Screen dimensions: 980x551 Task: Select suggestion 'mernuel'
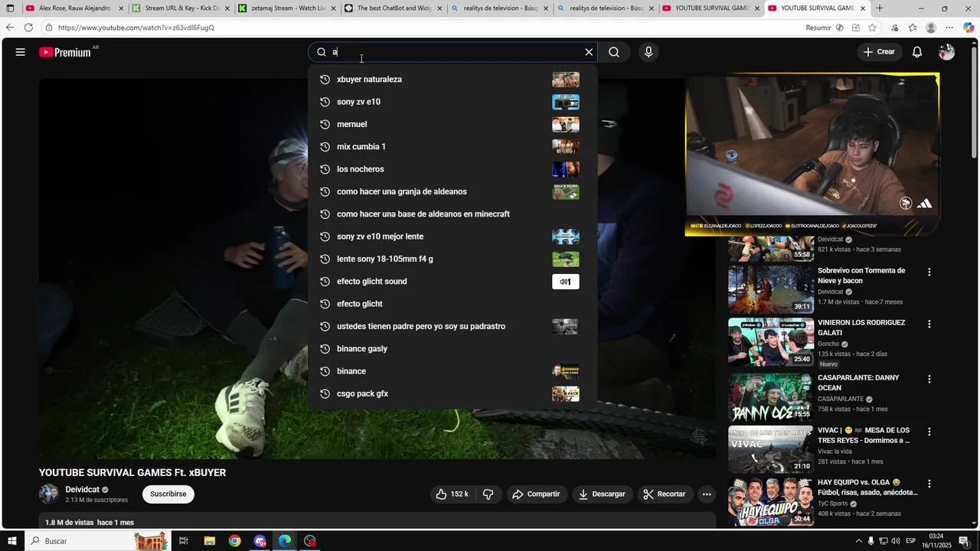coord(452,124)
